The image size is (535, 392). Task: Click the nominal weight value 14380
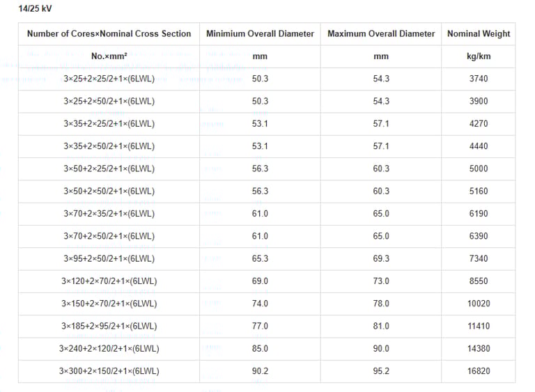click(479, 348)
